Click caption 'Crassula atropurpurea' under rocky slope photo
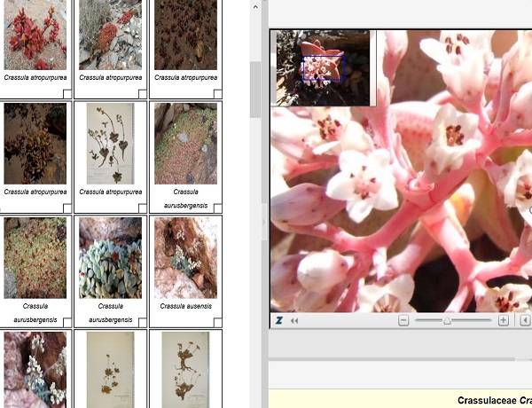This screenshot has height=408, width=532. [111, 78]
